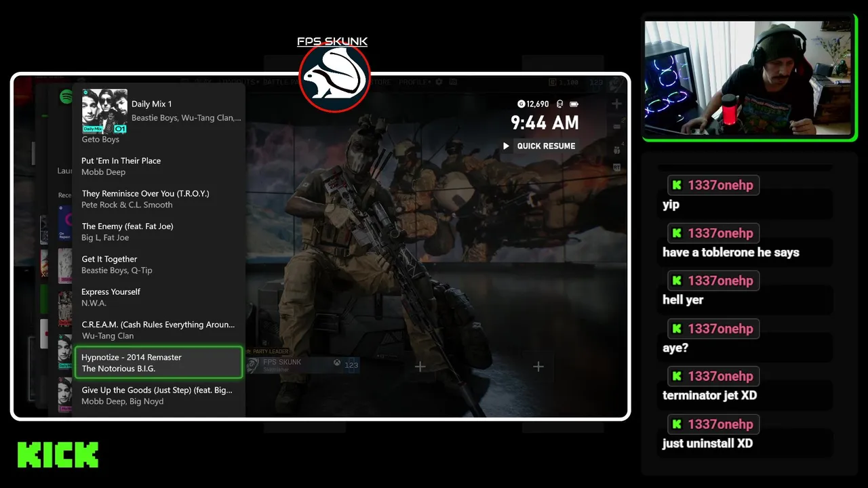Invite player using second empty party plus slot
Screen dimensions: 868x488
point(538,367)
